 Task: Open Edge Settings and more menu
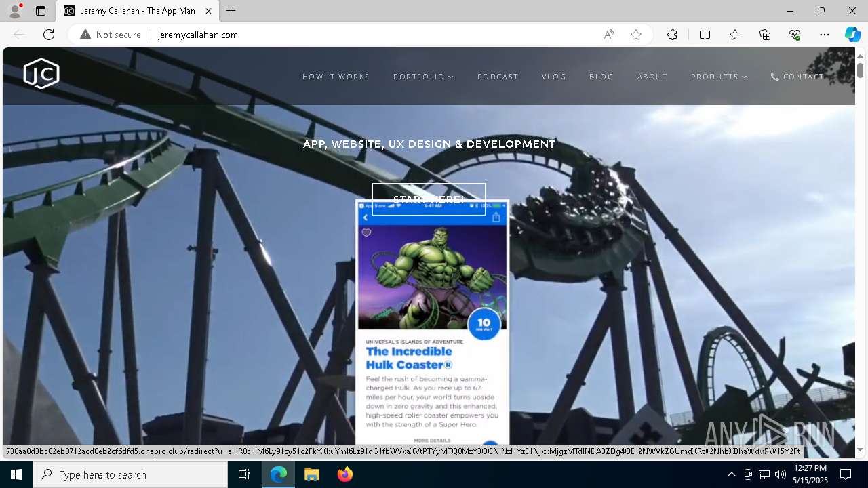pyautogui.click(x=825, y=35)
